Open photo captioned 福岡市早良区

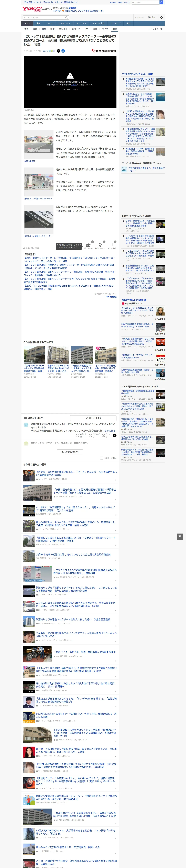point(39,145)
